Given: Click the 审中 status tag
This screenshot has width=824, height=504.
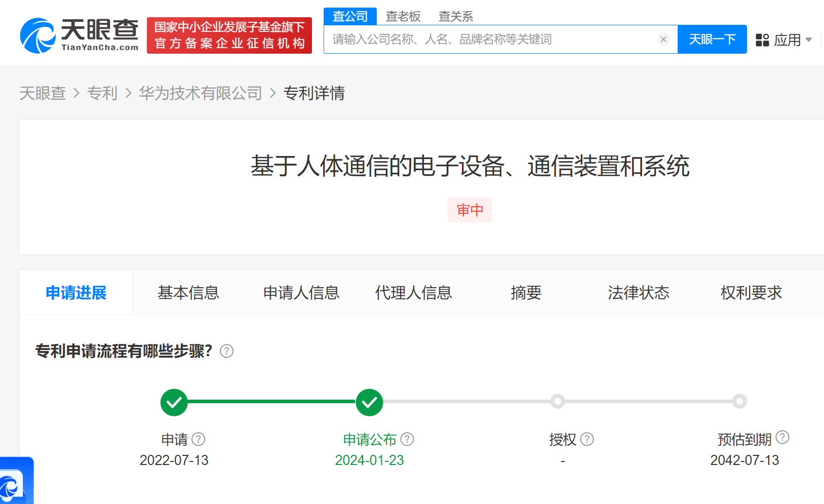Looking at the screenshot, I should click(470, 210).
